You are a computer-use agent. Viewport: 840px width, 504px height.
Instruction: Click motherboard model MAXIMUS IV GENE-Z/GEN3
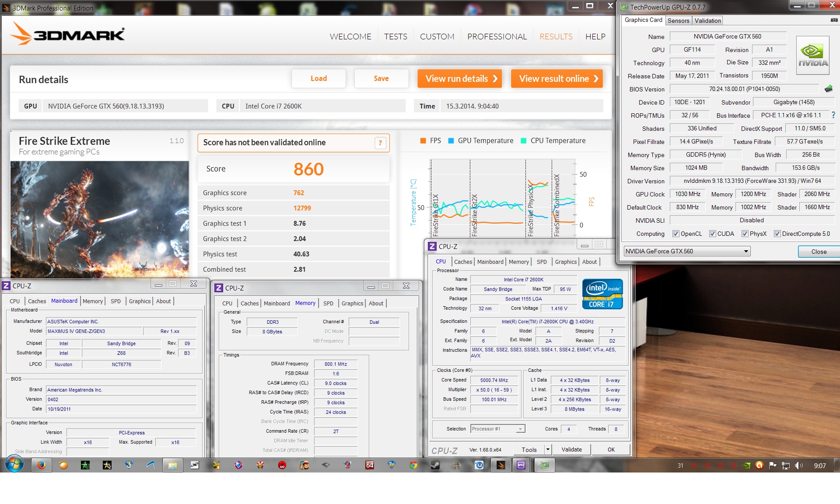(x=94, y=331)
